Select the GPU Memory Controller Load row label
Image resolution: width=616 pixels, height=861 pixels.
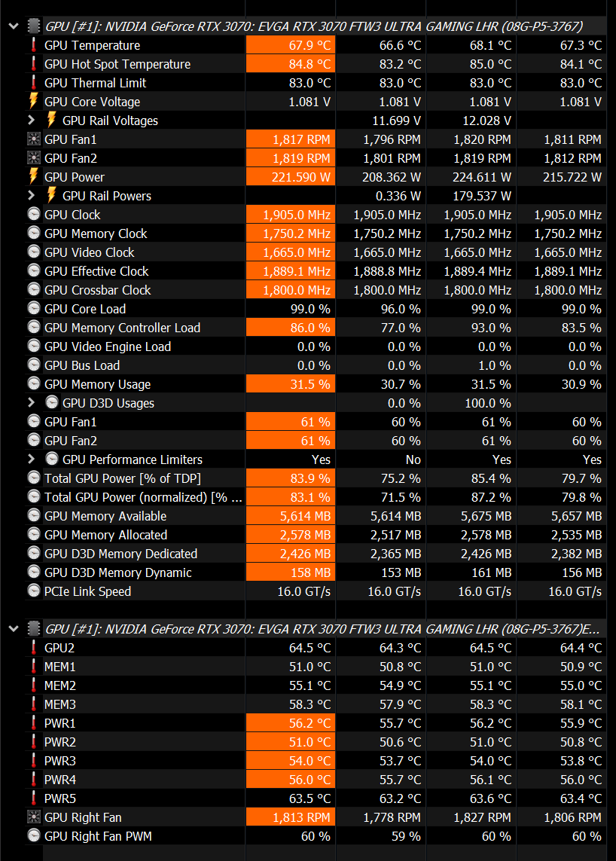tap(122, 328)
